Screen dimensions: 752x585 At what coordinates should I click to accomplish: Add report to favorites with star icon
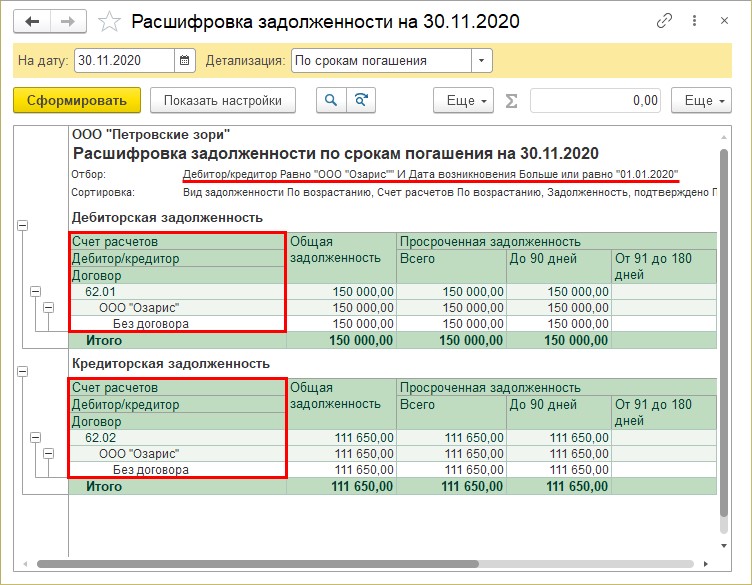pyautogui.click(x=109, y=22)
